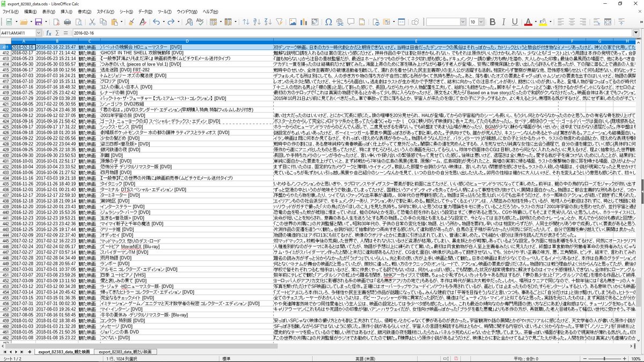Image resolution: width=644 pixels, height=362 pixels.
Task: Click the Insert Special Character omega icon
Action: click(x=328, y=22)
